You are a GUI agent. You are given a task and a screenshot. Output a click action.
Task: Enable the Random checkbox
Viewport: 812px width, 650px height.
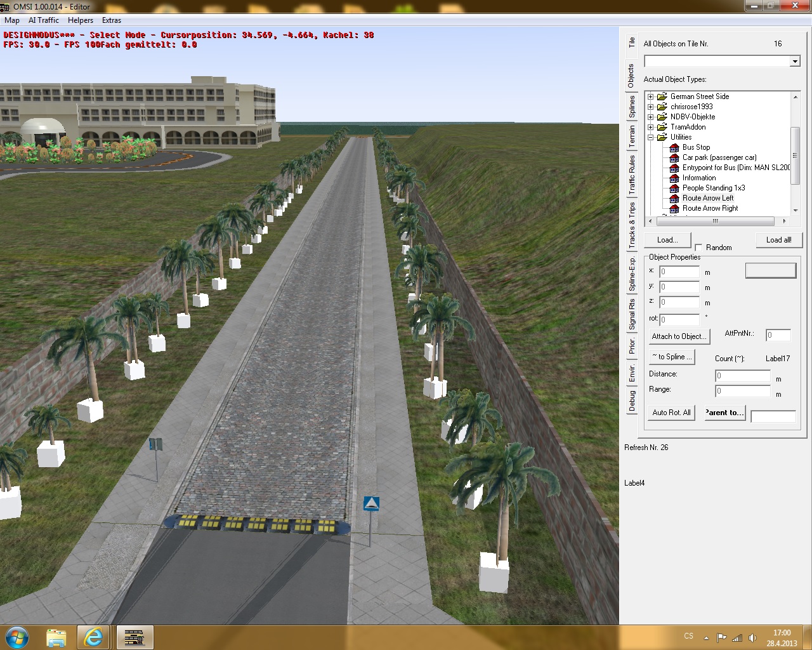pos(698,248)
